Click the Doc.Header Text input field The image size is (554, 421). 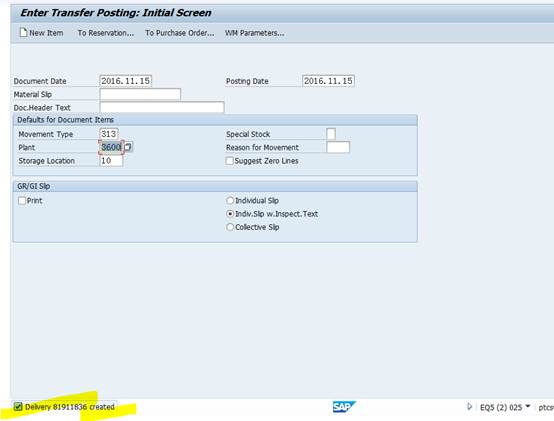click(162, 107)
